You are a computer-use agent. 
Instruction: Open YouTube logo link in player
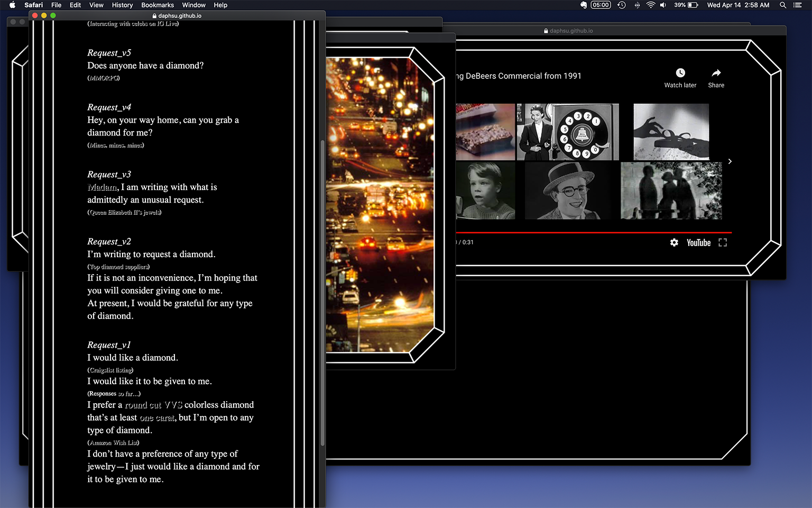point(698,242)
